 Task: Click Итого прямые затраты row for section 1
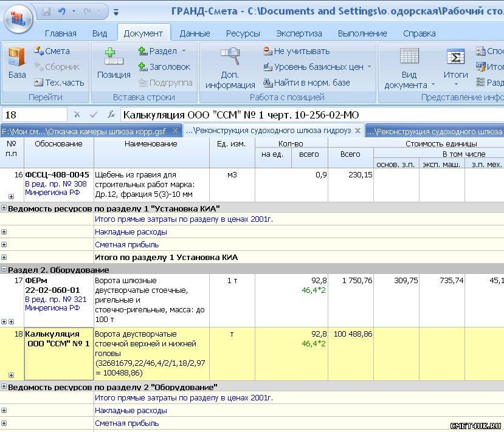click(252, 219)
